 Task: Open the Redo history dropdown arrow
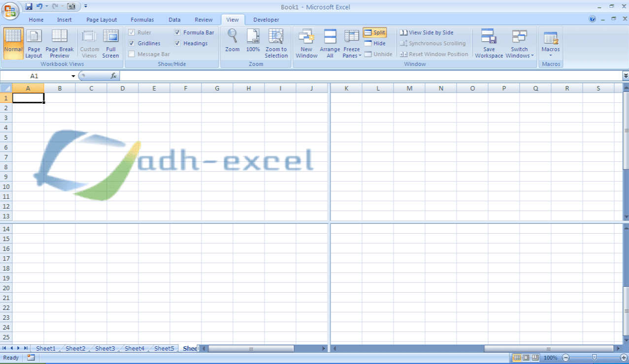[x=62, y=6]
